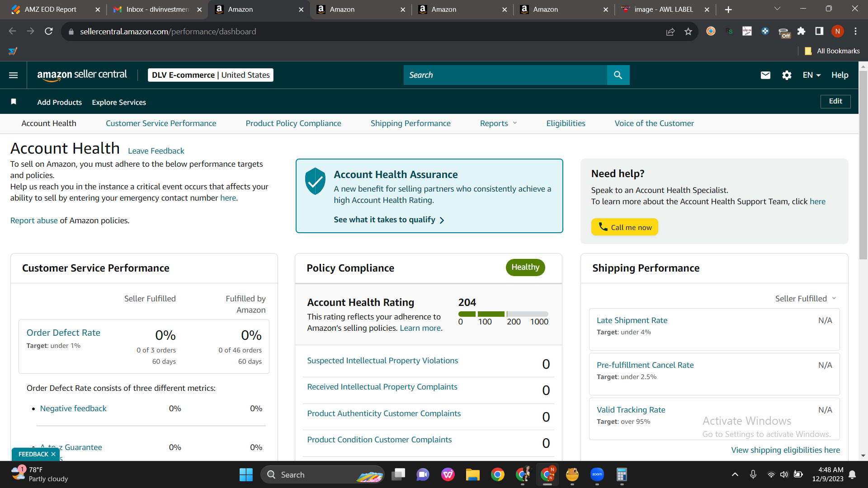
Task: Switch to the Gmail Inbox tab
Action: coord(157,9)
